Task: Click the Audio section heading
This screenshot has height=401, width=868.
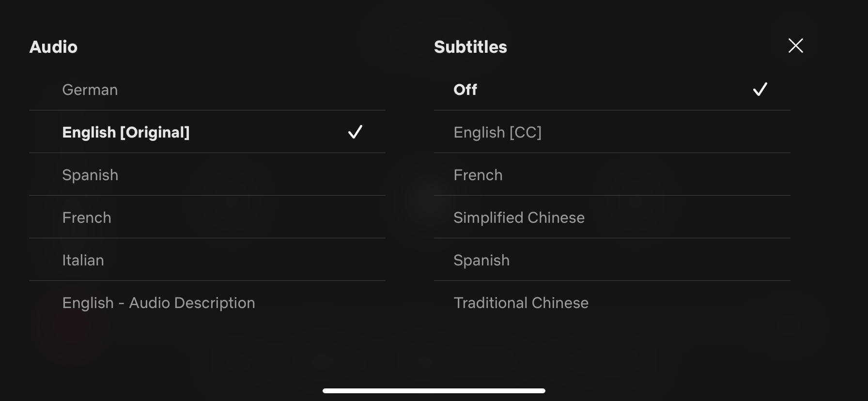Action: click(53, 47)
